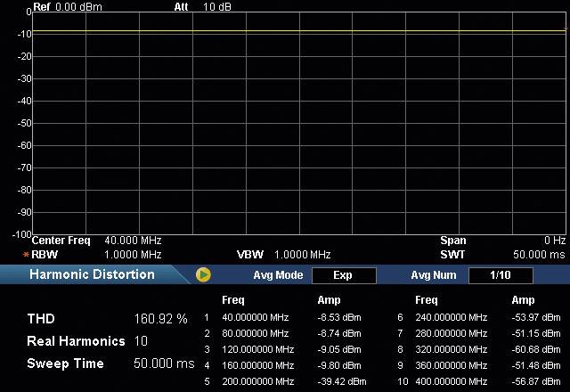
Task: Select harmonic 10 row at 400.000000 MHz
Action: pos(451,381)
